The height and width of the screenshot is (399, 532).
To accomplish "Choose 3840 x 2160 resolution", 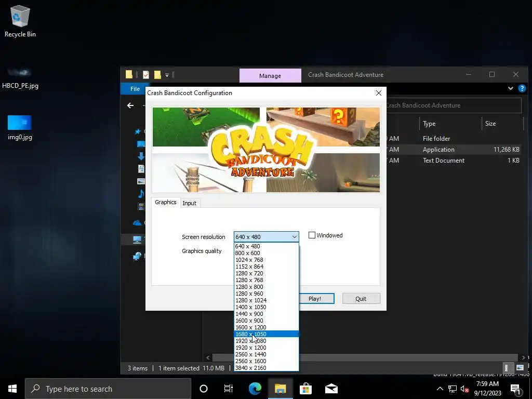I will (267, 368).
